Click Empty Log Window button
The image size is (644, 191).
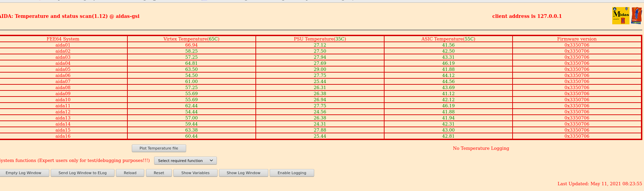point(23,173)
